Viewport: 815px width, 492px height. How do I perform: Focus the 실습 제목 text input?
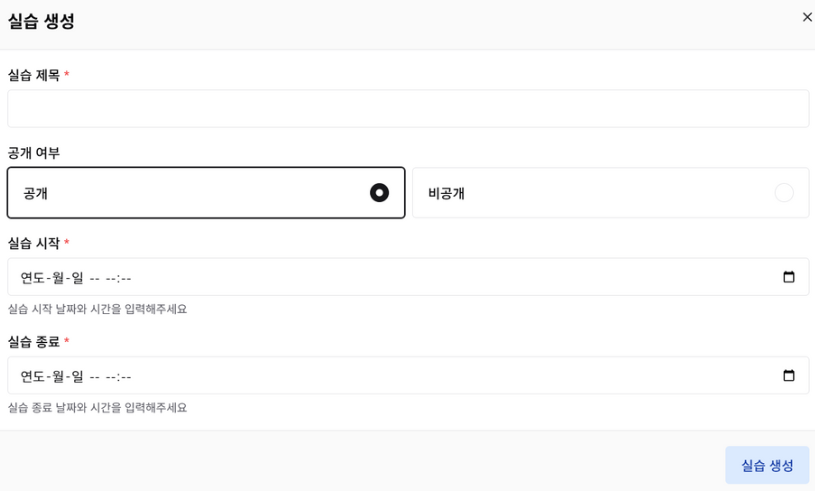[408, 109]
